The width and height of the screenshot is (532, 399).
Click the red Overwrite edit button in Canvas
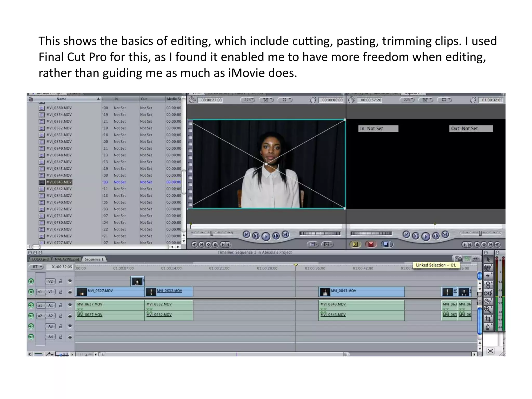click(x=371, y=244)
